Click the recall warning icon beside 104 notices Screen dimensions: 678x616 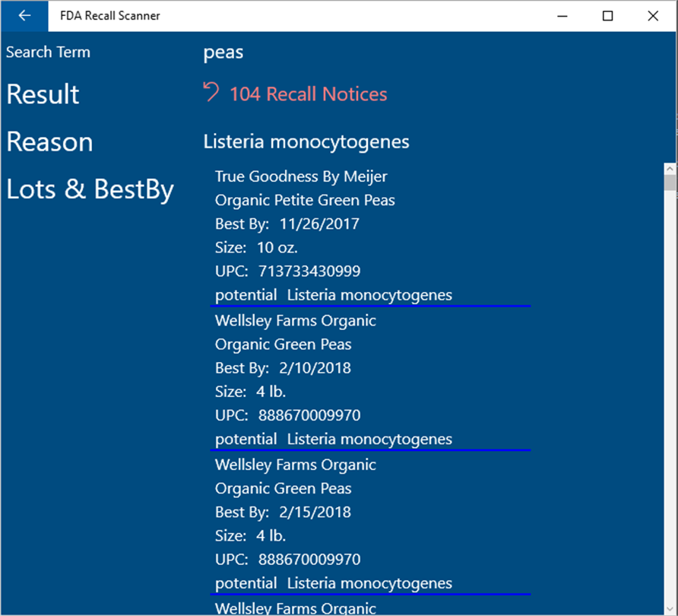click(211, 92)
